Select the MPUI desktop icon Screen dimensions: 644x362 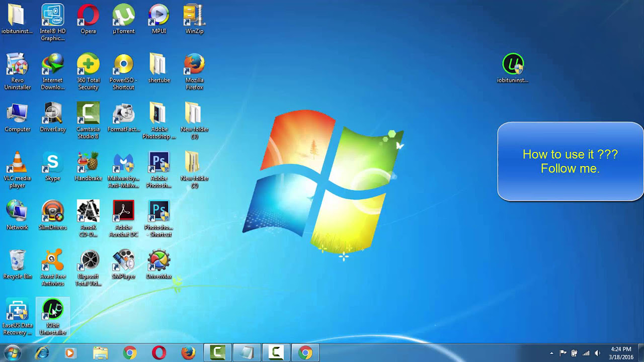159,19
